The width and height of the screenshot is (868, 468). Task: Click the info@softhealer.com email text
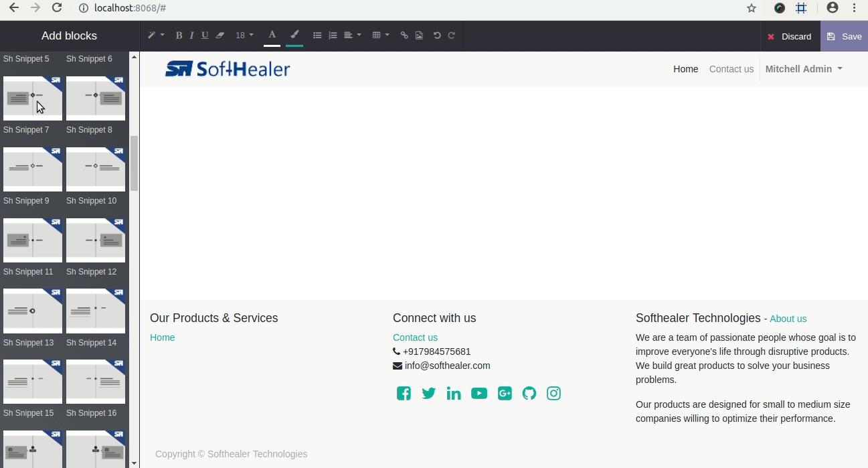(447, 366)
